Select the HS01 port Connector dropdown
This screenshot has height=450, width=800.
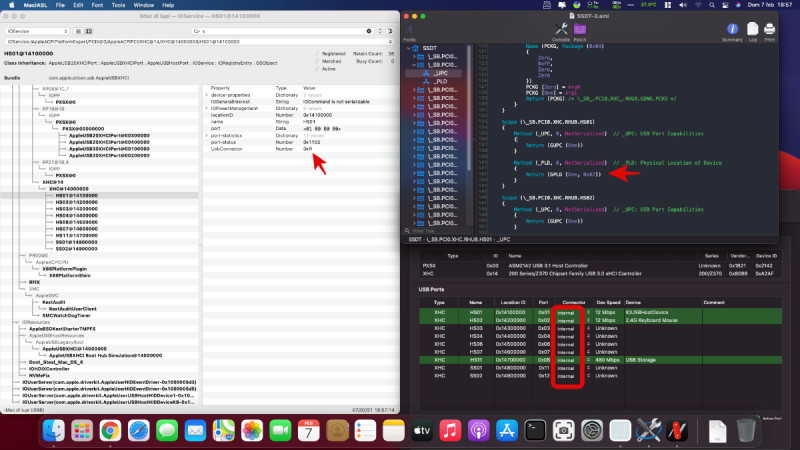pyautogui.click(x=566, y=312)
